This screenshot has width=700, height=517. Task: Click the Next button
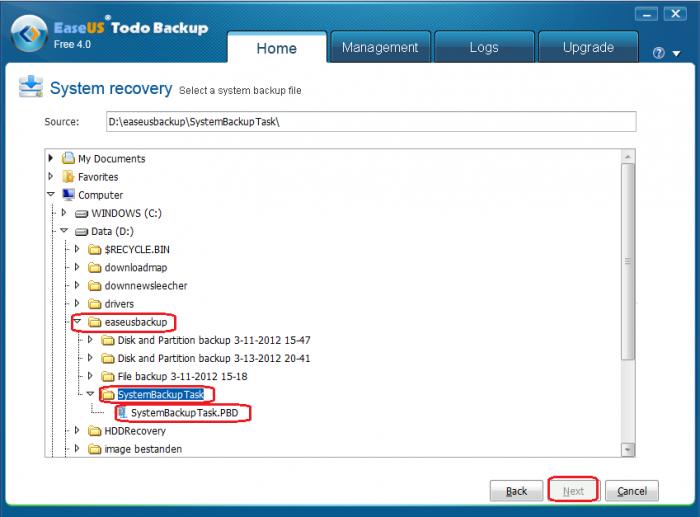[574, 491]
